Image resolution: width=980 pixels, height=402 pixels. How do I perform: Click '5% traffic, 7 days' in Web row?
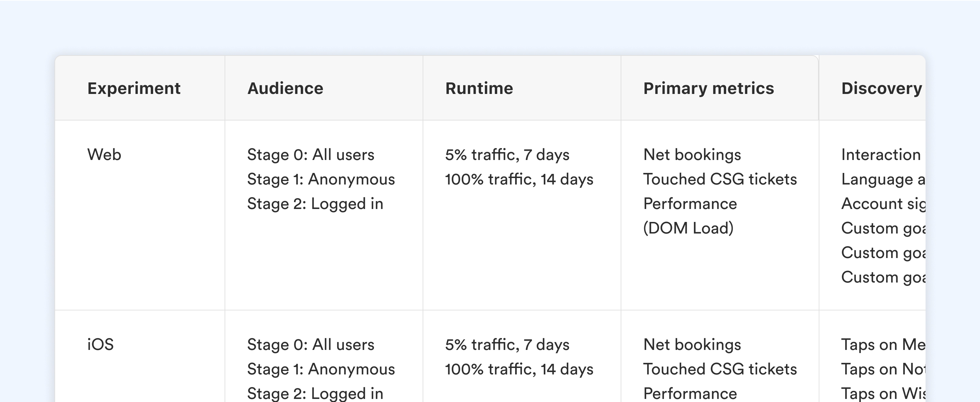507,155
